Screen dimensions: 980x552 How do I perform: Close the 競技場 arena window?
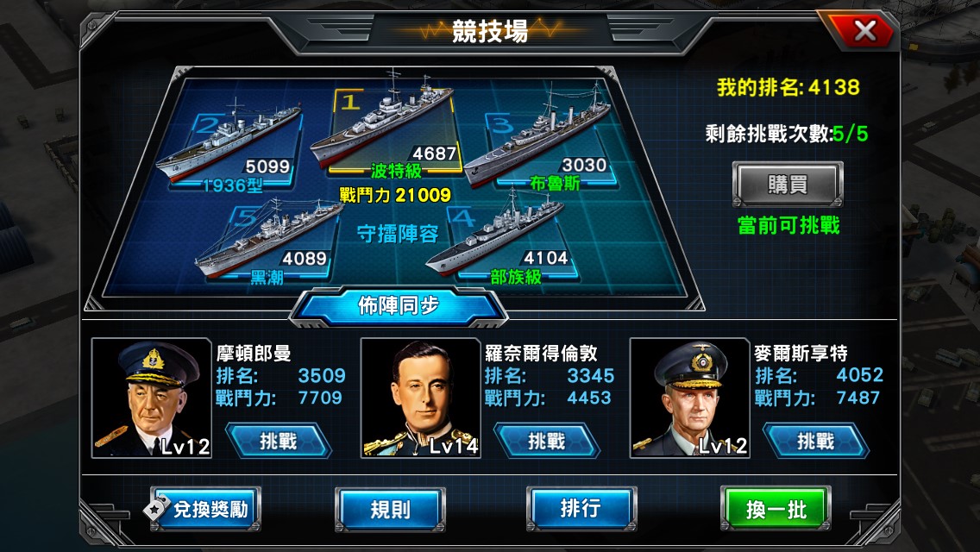pos(865,31)
